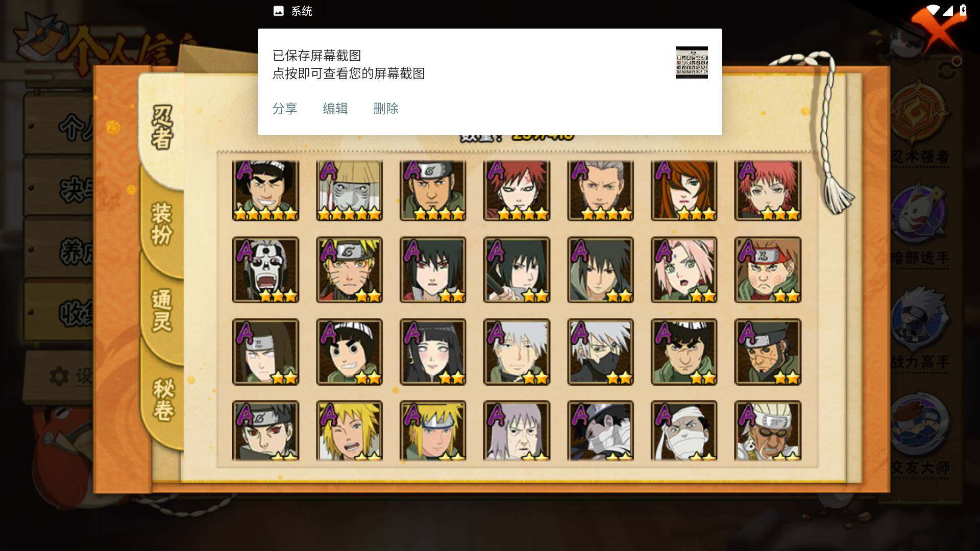
Task: Select the bandaged Zabuza ninja portrait
Action: pyautogui.click(x=600, y=431)
